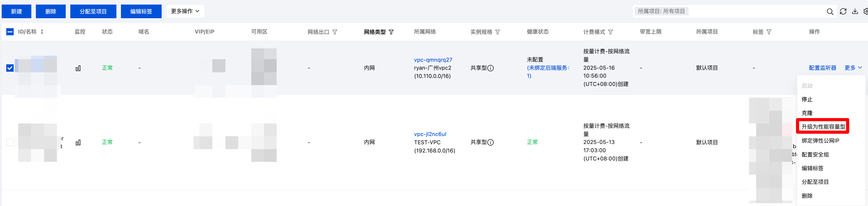Refresh the load balancer list
This screenshot has width=868, height=206.
(843, 11)
